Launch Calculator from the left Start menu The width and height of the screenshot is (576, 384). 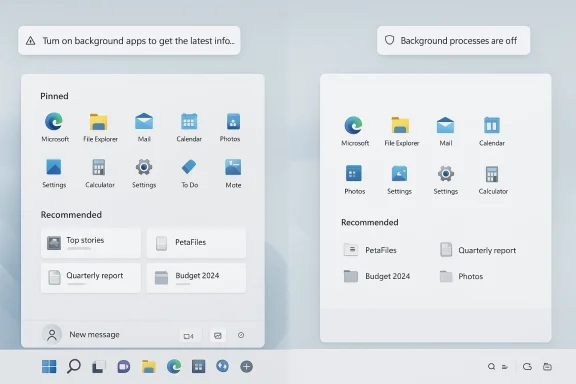click(98, 167)
